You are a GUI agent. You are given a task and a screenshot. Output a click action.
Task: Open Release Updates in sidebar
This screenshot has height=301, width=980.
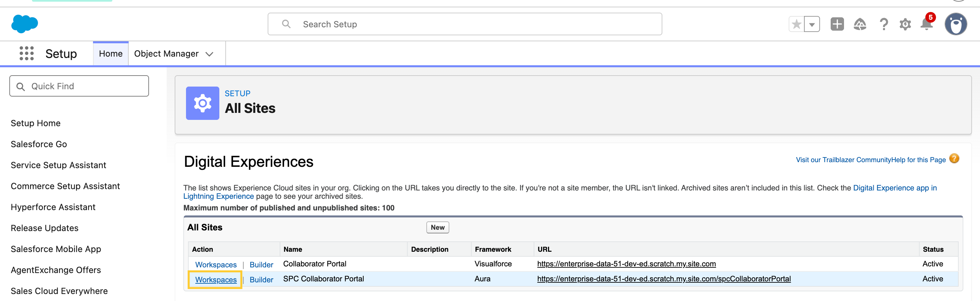point(45,228)
